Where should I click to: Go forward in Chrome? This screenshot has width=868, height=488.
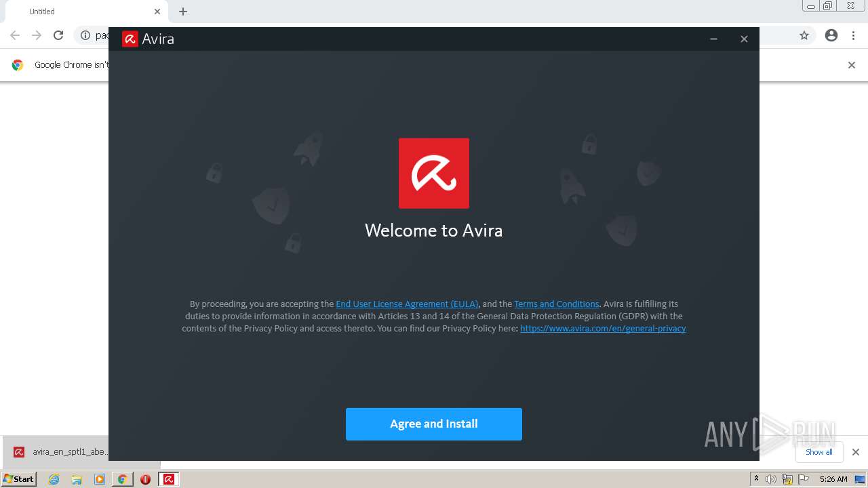[x=37, y=35]
